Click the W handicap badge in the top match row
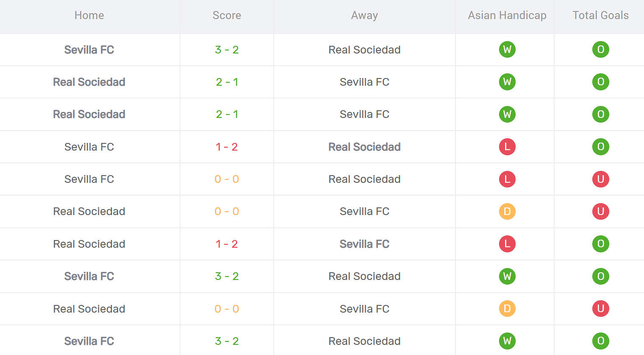The width and height of the screenshot is (644, 355). (x=507, y=50)
